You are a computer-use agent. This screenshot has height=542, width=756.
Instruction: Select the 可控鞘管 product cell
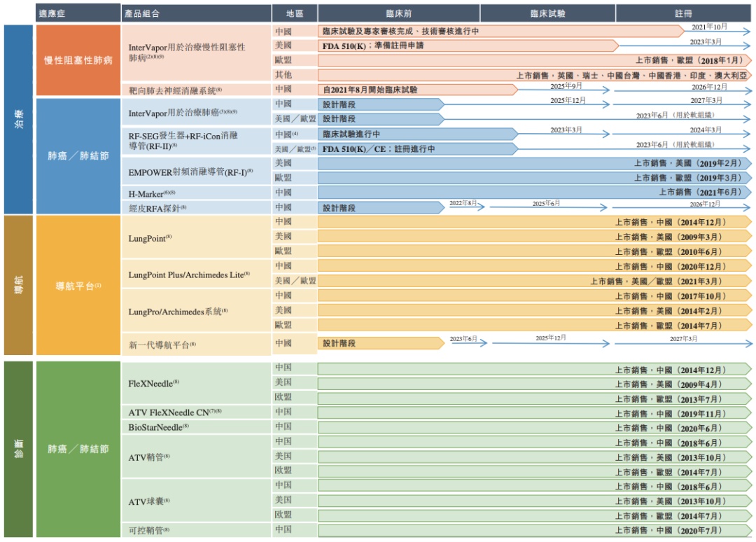[196, 530]
